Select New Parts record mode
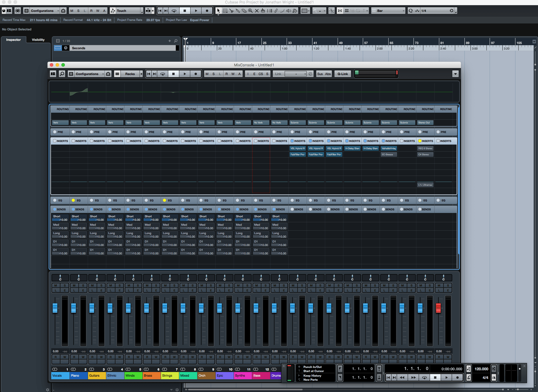The image size is (538, 392). [x=310, y=380]
